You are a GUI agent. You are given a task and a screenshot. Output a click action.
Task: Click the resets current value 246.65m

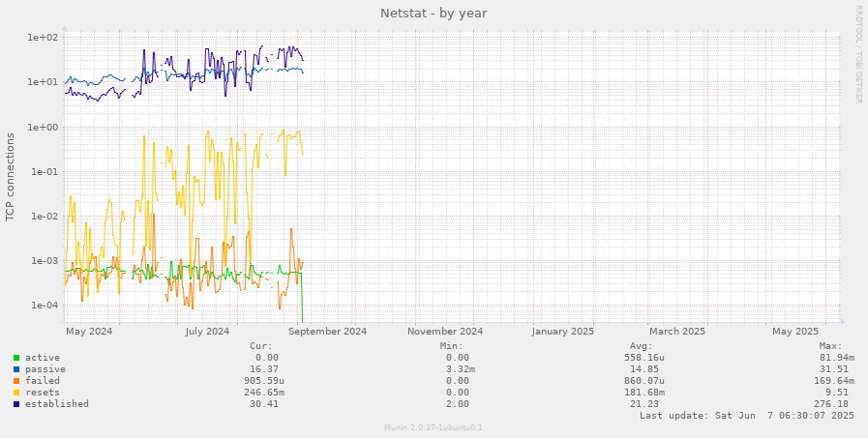click(x=264, y=393)
